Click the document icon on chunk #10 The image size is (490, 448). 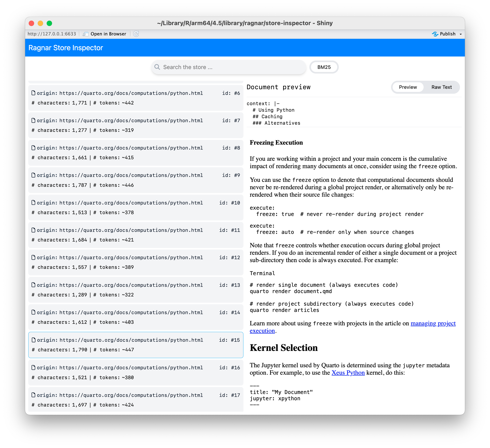[x=34, y=203]
